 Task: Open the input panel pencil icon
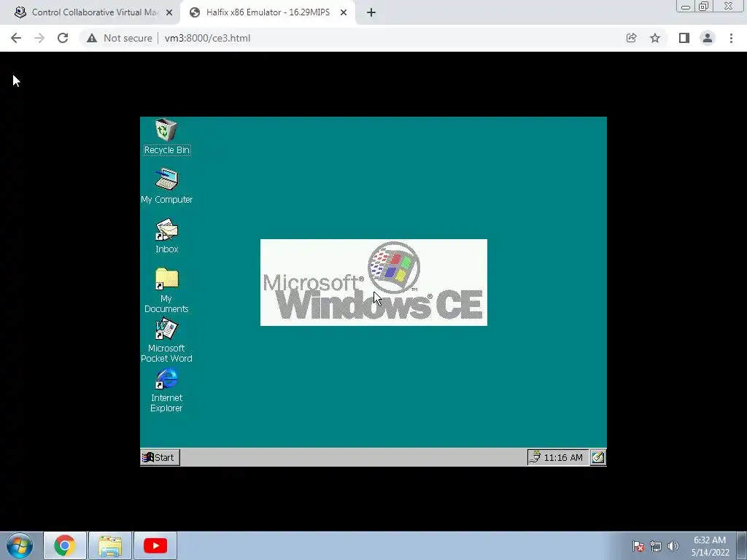pyautogui.click(x=598, y=458)
